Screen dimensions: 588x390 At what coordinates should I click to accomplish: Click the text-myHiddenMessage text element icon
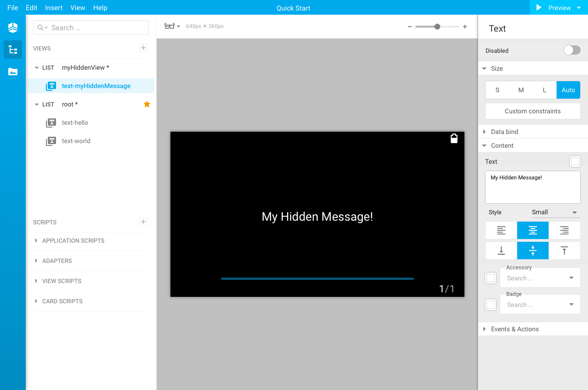coord(51,86)
